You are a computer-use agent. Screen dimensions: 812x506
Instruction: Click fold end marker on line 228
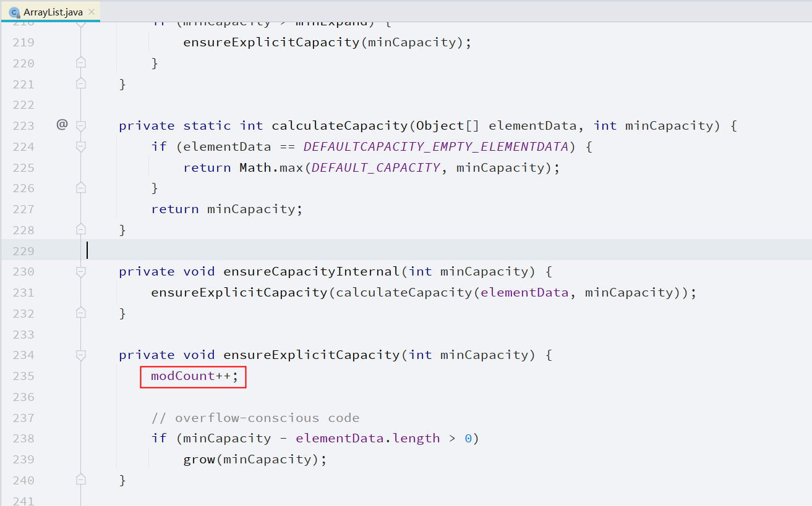[x=80, y=229]
